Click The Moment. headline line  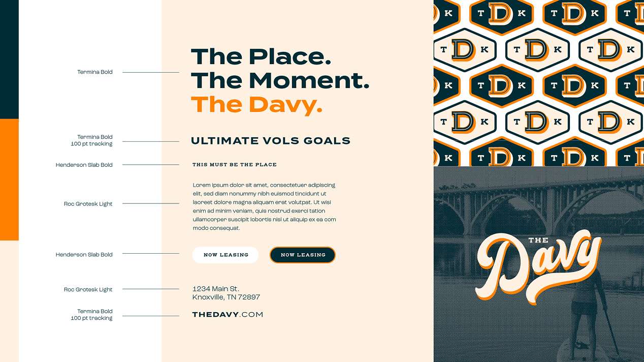[280, 80]
